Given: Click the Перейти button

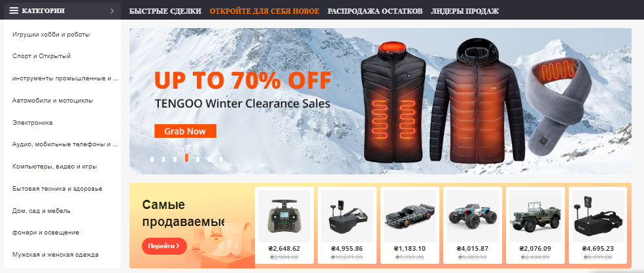Looking at the screenshot, I should coord(164,246).
